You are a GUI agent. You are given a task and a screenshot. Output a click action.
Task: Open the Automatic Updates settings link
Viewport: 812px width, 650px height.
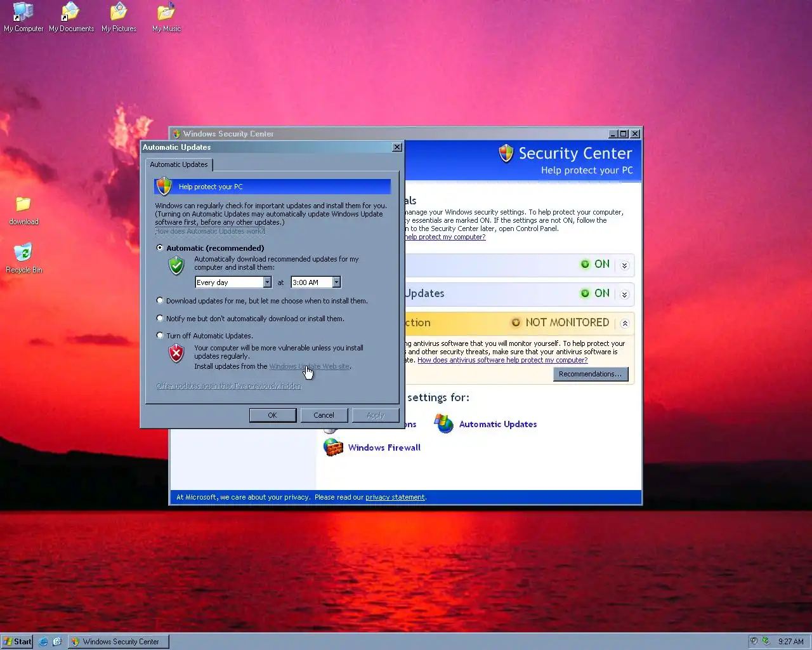[x=498, y=424]
